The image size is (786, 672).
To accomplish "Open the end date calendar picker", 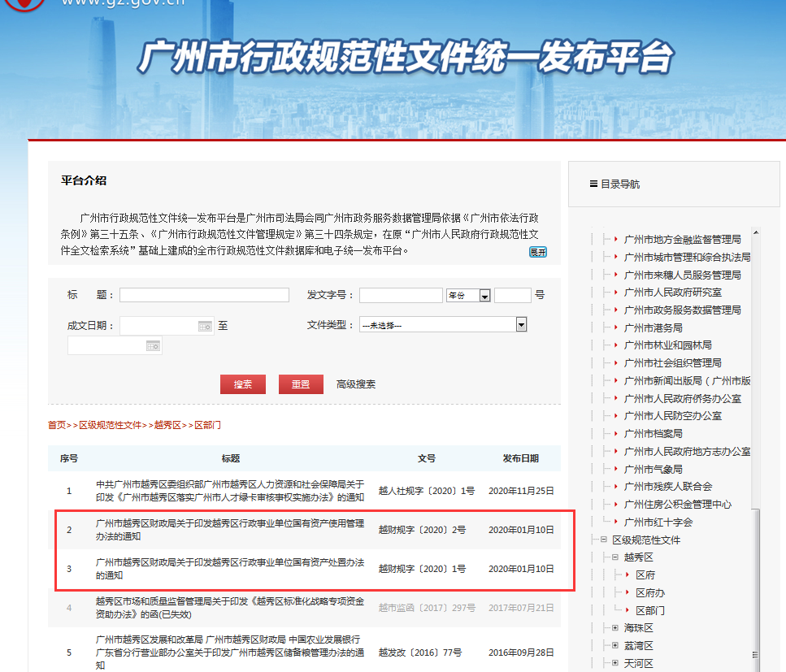I will [x=153, y=346].
